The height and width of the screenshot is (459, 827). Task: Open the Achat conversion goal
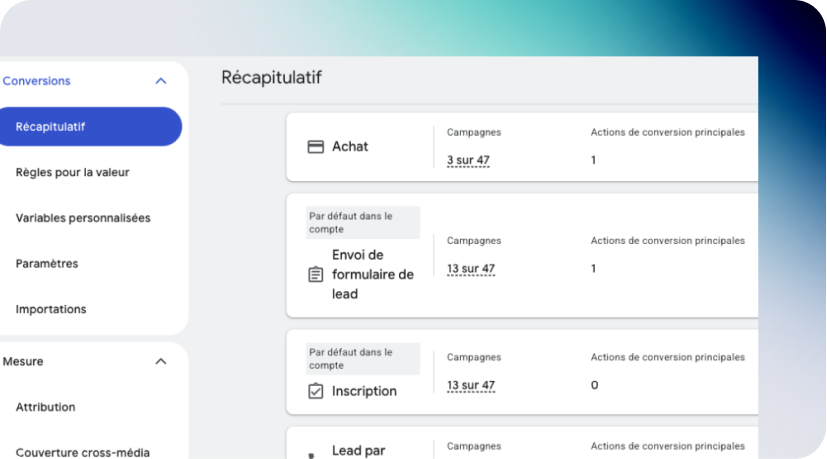(350, 147)
